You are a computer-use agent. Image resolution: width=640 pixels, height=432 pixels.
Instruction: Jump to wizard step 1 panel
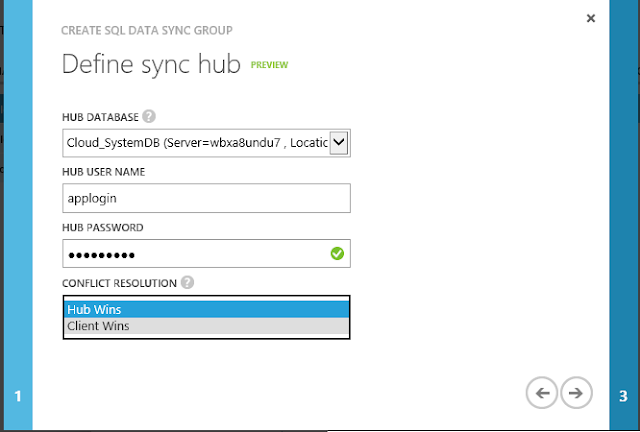(18, 216)
